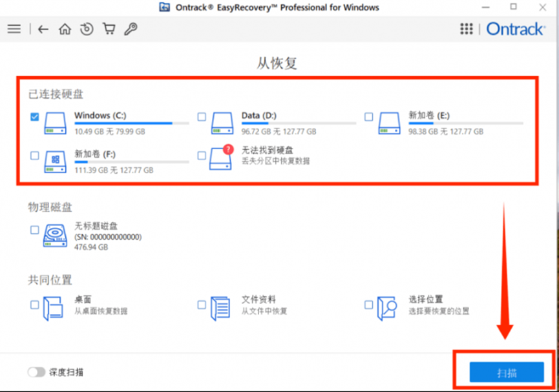Click the 新加卷 (F:) drive icon

point(56,162)
